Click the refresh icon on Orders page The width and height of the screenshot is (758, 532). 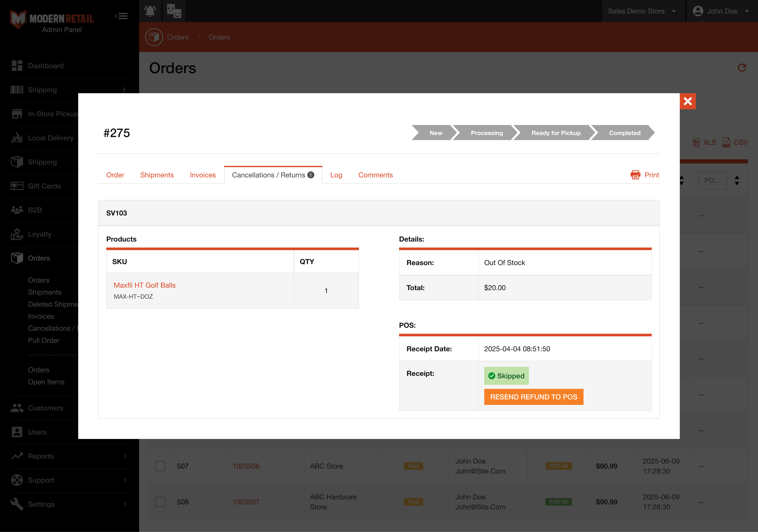click(742, 68)
